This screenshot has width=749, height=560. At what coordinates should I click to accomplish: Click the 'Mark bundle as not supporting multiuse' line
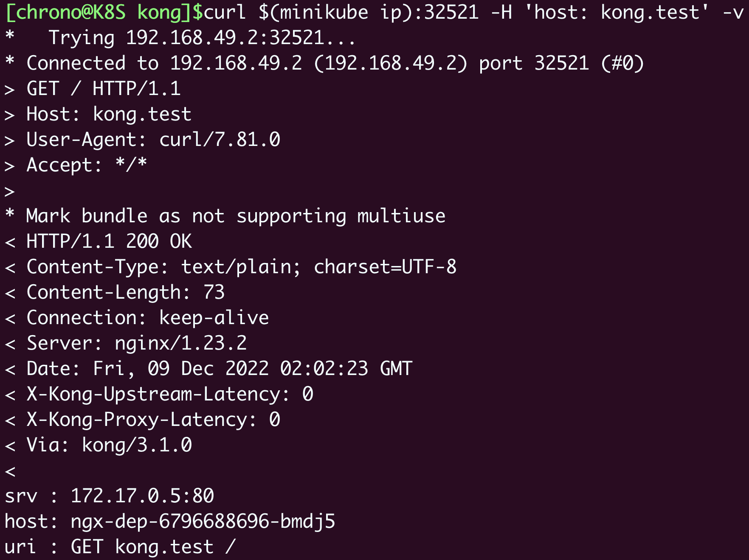(236, 216)
